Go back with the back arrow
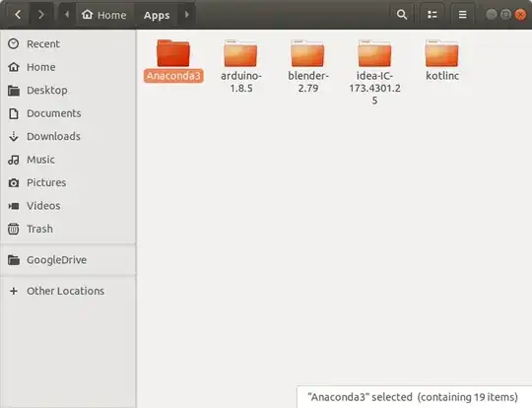The height and width of the screenshot is (408, 532). click(18, 15)
